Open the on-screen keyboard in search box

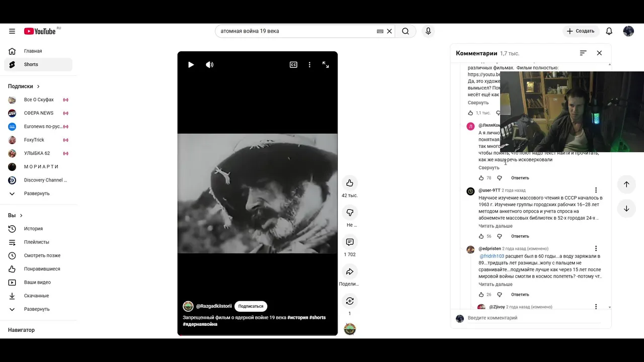380,31
